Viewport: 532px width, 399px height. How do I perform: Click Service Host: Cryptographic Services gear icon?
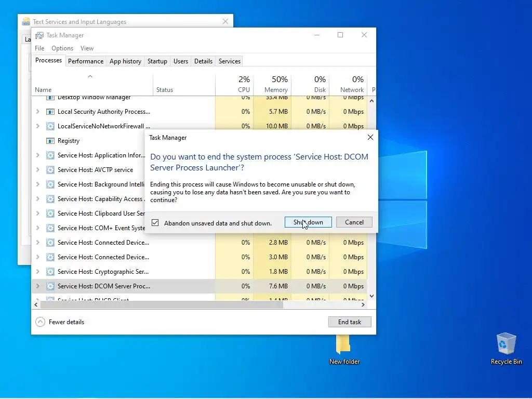pyautogui.click(x=50, y=272)
